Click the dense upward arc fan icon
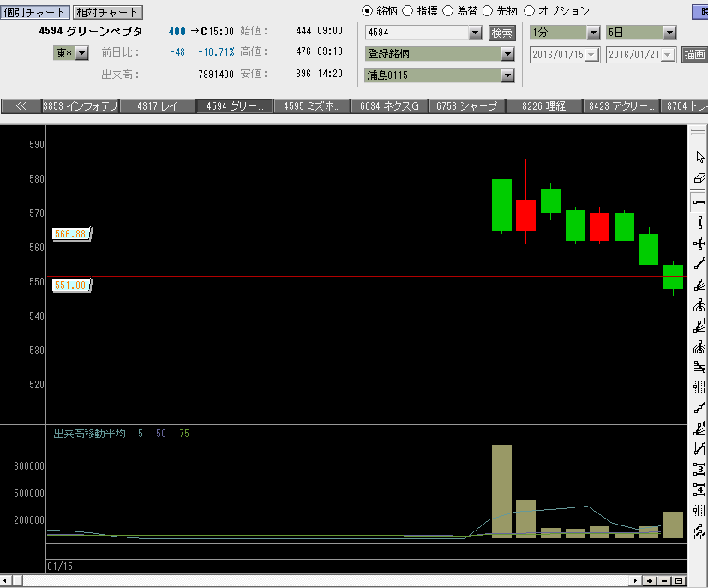 click(699, 347)
